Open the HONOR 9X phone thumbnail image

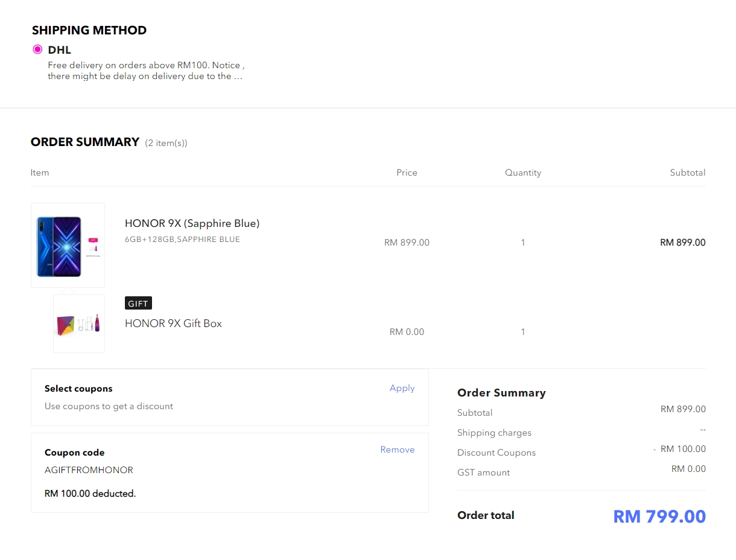pyautogui.click(x=68, y=245)
